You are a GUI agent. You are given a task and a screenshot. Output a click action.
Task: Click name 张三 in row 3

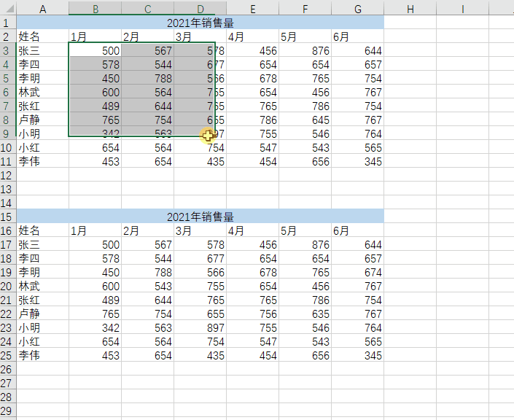point(42,50)
